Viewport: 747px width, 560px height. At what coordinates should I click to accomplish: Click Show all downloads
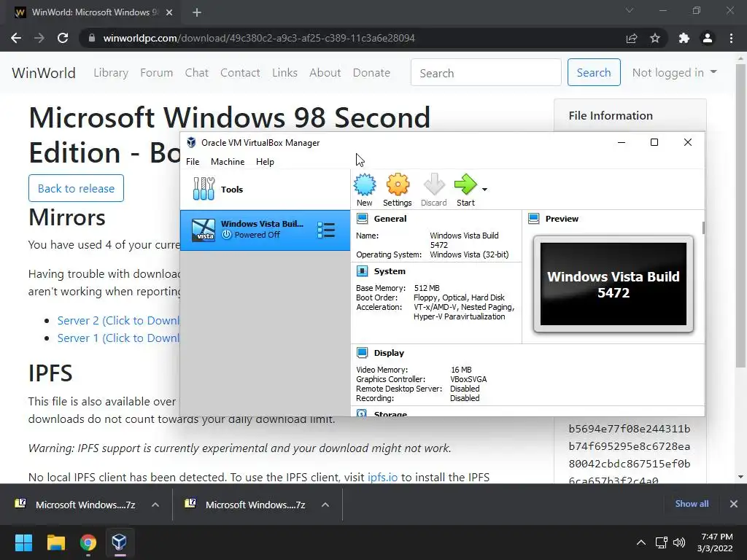point(692,504)
